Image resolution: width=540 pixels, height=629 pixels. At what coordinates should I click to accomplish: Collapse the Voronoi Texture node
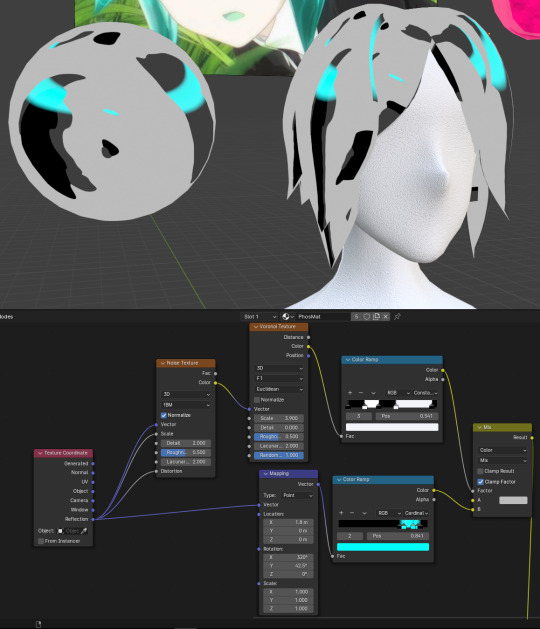pyautogui.click(x=256, y=327)
